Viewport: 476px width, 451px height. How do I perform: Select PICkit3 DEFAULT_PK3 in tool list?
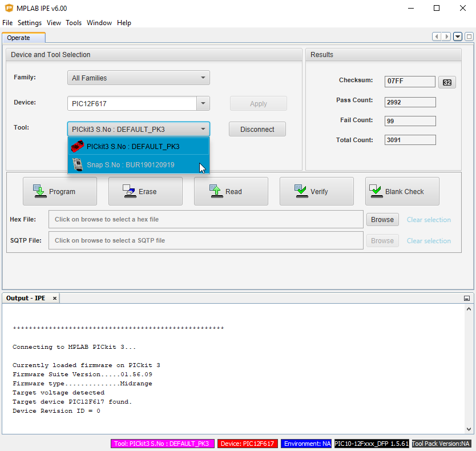[x=139, y=146]
